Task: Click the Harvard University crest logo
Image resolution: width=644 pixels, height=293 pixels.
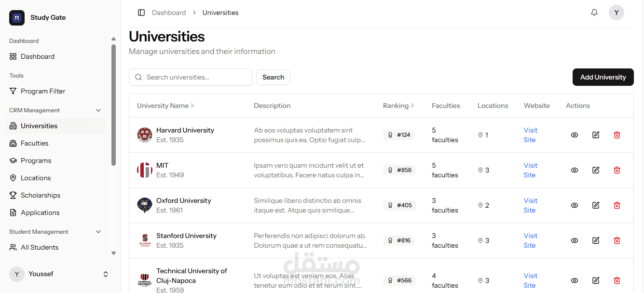Action: point(145,135)
